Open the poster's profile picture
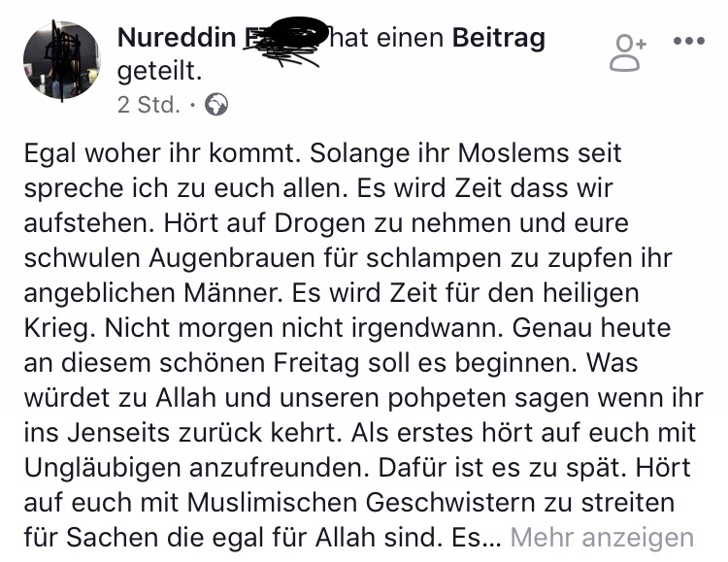 pyautogui.click(x=62, y=60)
